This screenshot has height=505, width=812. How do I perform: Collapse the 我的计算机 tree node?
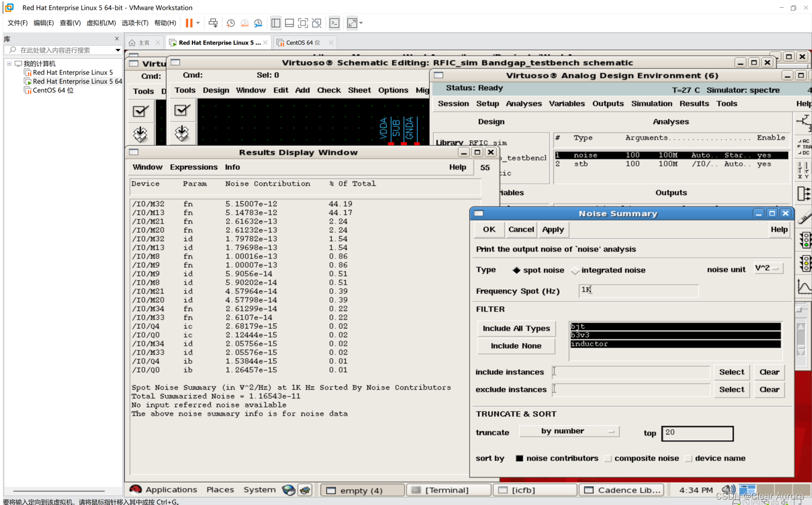9,64
